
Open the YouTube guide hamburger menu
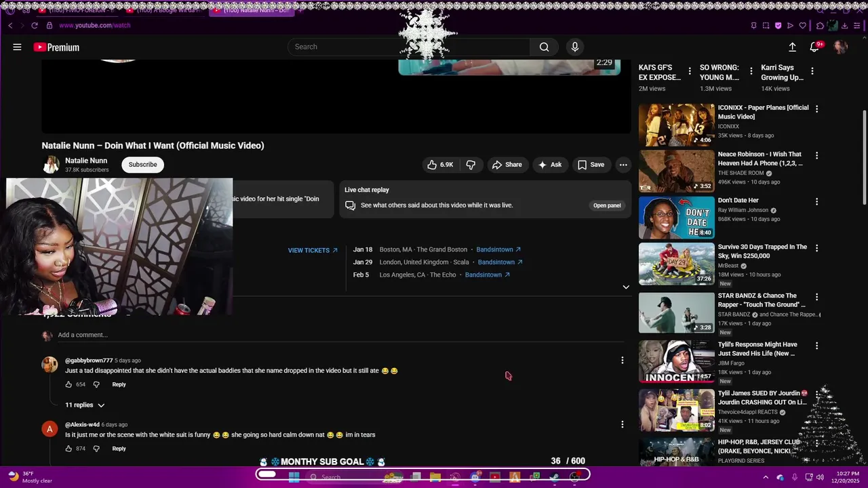click(x=17, y=47)
